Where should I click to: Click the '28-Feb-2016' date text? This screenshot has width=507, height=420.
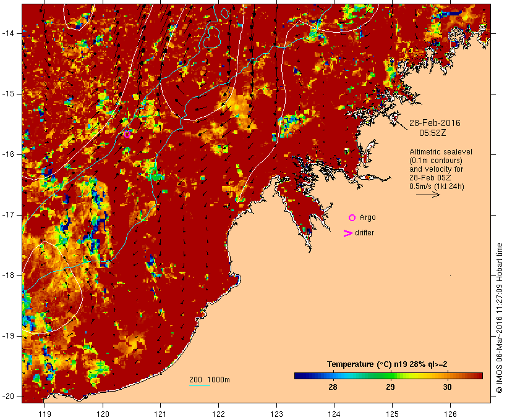coord(435,123)
